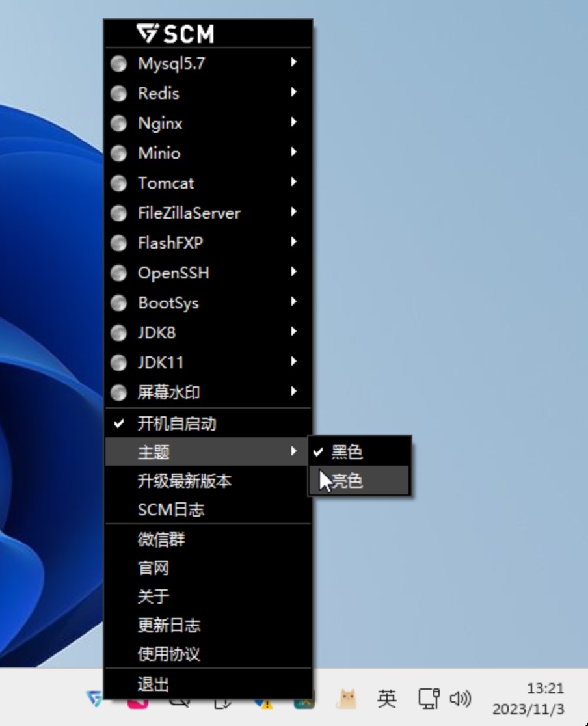Expand the Nginx submenu arrow
This screenshot has height=726, width=588.
(293, 122)
